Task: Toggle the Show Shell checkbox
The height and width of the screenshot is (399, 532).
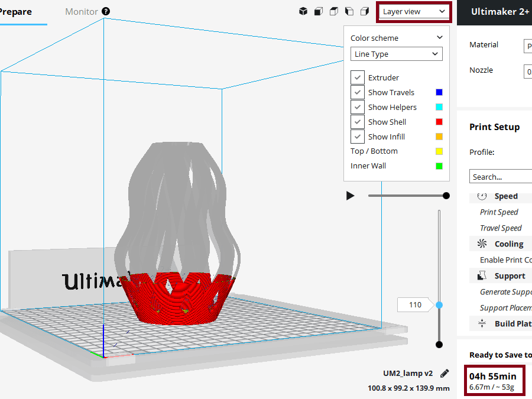Action: 358,122
